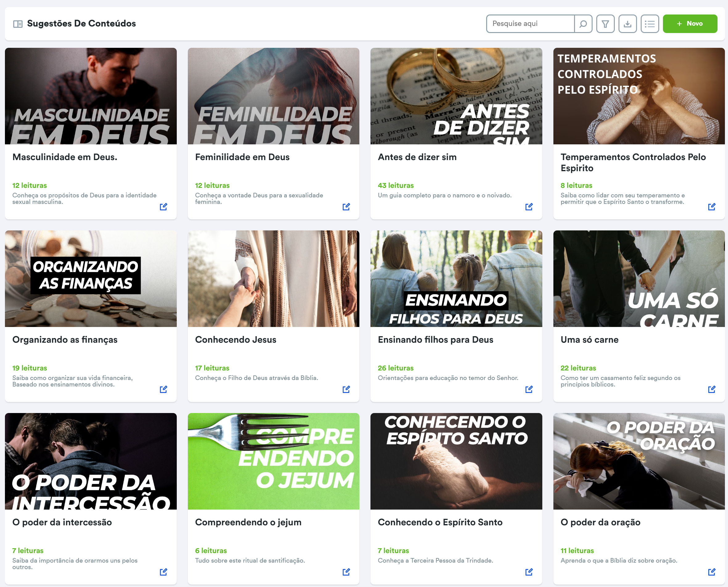This screenshot has width=728, height=587.
Task: Open Temperamentos Controlados Pelo Espirito title
Action: pyautogui.click(x=633, y=162)
